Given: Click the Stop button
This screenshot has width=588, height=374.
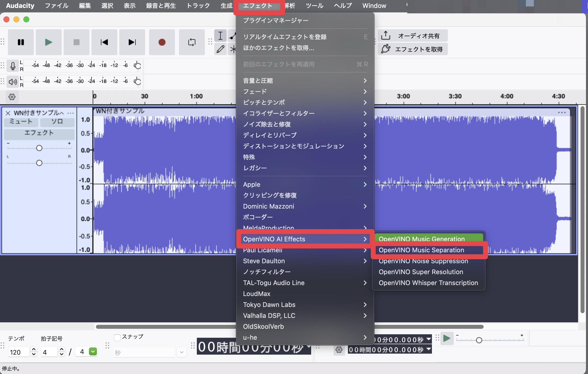Looking at the screenshot, I should tap(76, 42).
